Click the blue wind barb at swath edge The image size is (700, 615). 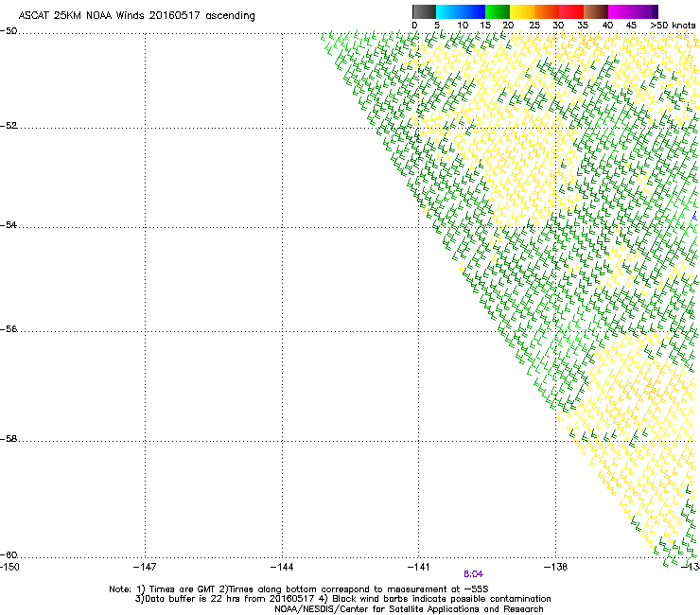tap(694, 216)
